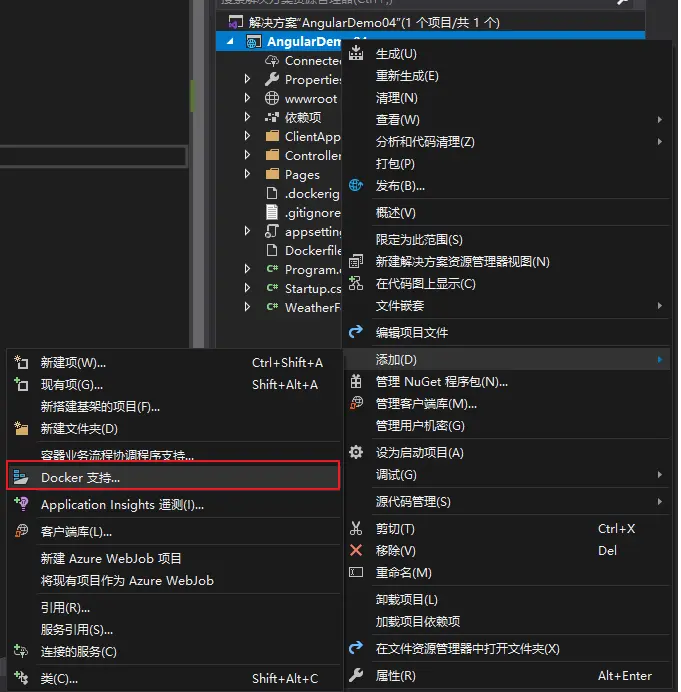
Task: Click the set as startup project gear icon
Action: pyautogui.click(x=356, y=452)
